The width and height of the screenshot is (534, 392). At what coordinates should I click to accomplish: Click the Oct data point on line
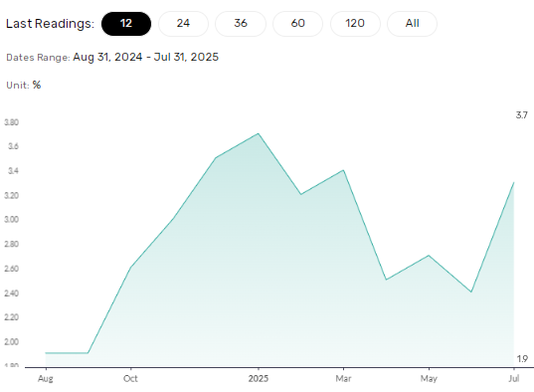tap(131, 268)
